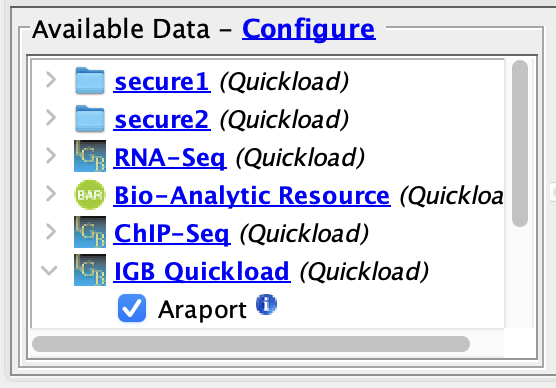Expand the secure2 tree node
The height and width of the screenshot is (388, 556).
pyautogui.click(x=51, y=118)
